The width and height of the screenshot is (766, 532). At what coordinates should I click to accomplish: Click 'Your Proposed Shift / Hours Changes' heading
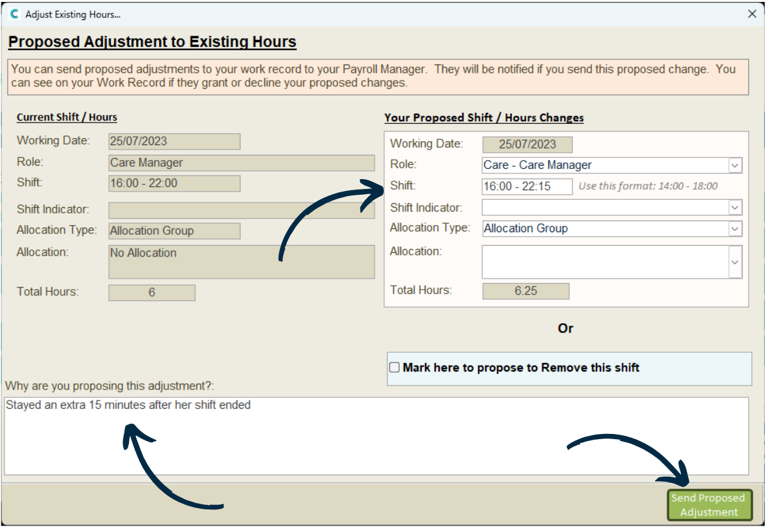click(x=484, y=118)
